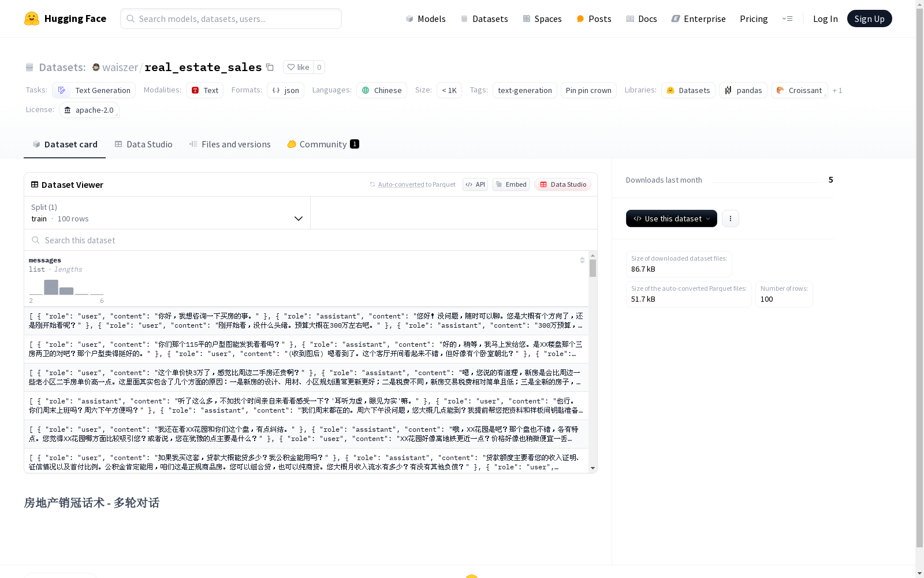This screenshot has height=578, width=924.
Task: Focus the Search this dataset field
Action: [311, 240]
